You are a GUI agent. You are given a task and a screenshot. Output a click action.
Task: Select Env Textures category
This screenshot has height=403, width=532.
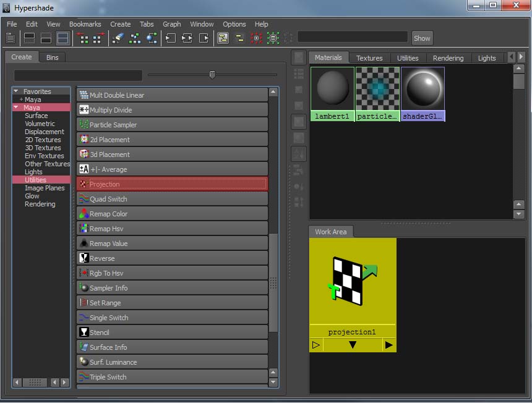[45, 156]
